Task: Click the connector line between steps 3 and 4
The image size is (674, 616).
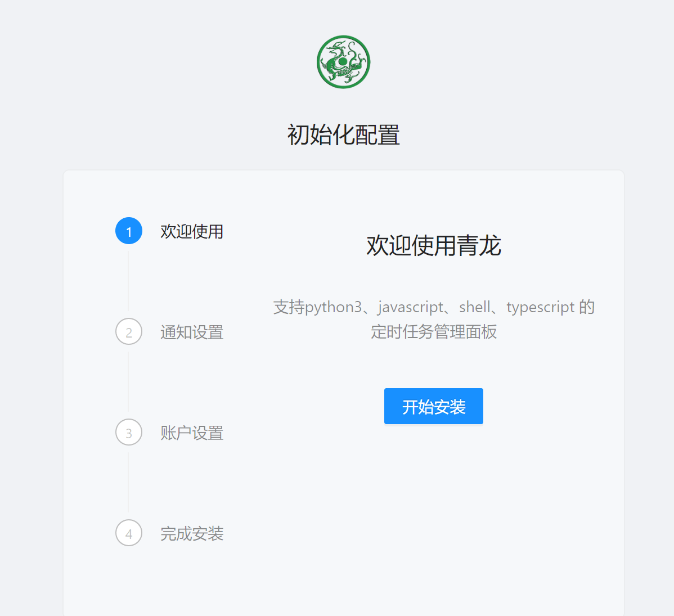Action: click(x=128, y=482)
